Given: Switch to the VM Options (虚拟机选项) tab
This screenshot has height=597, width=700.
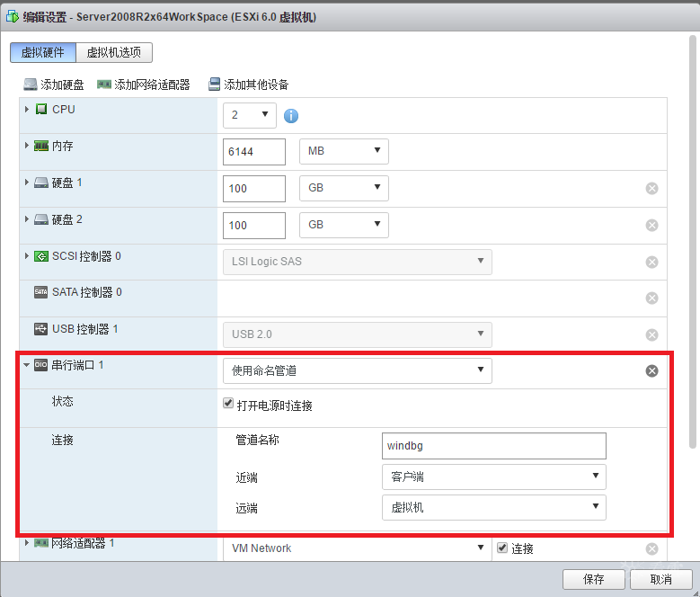Looking at the screenshot, I should [114, 53].
